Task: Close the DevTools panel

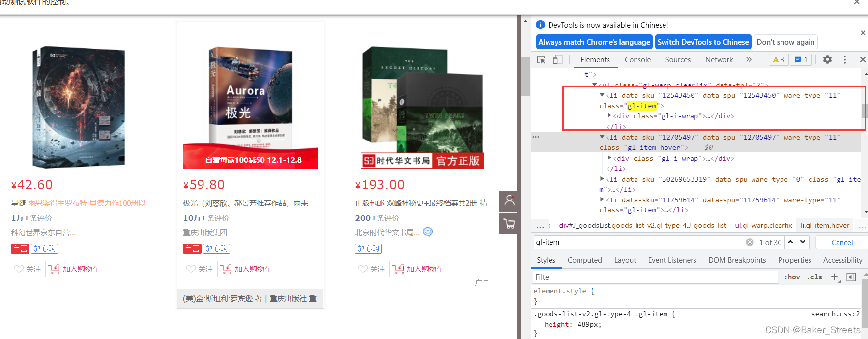Action: point(862,59)
